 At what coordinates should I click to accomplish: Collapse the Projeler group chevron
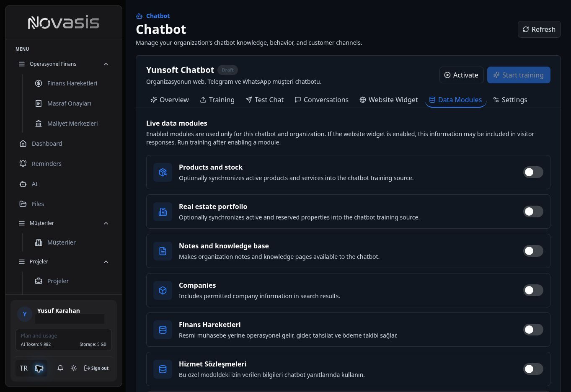(106, 262)
